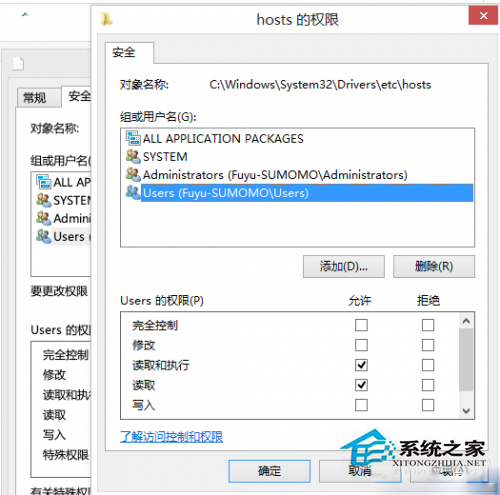Click 完全控制 row in background properties window
The height and width of the screenshot is (495, 500).
coord(66,355)
